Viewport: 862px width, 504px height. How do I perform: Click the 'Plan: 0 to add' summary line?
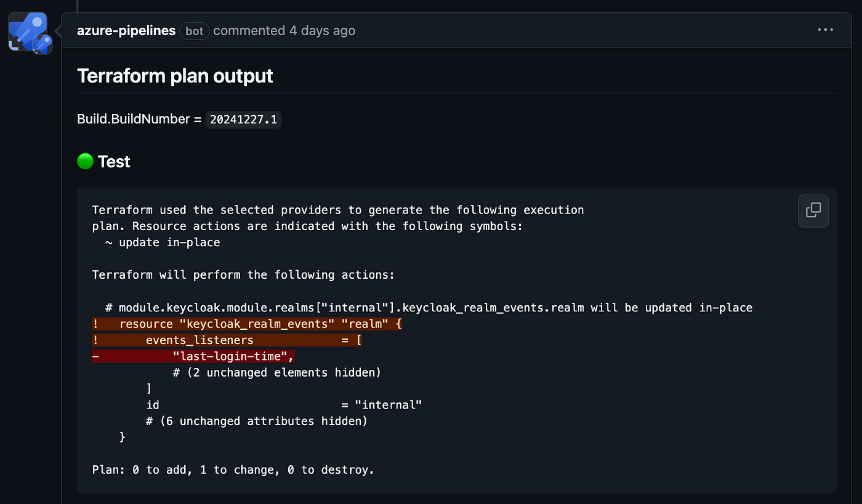[x=233, y=470]
